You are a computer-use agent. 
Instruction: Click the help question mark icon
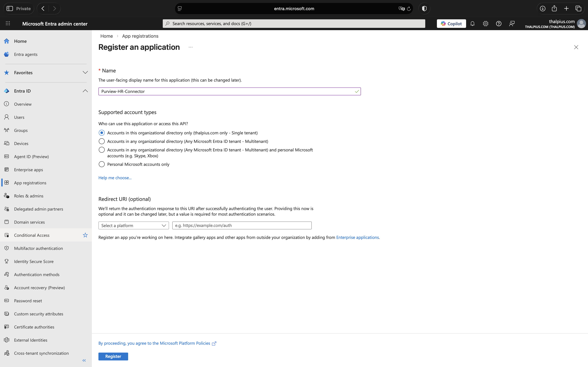[x=499, y=24]
